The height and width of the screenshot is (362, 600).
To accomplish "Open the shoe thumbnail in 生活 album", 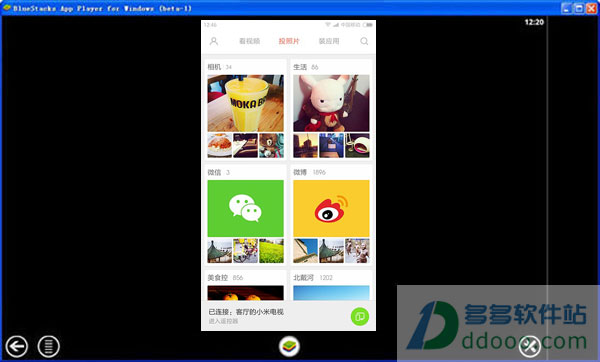I will (x=357, y=145).
